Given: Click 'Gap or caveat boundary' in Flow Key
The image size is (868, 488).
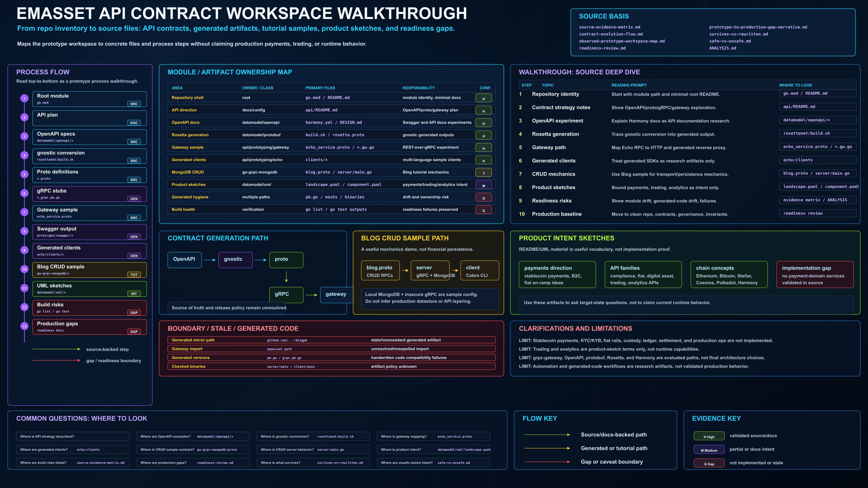Looking at the screenshot, I should (612, 462).
